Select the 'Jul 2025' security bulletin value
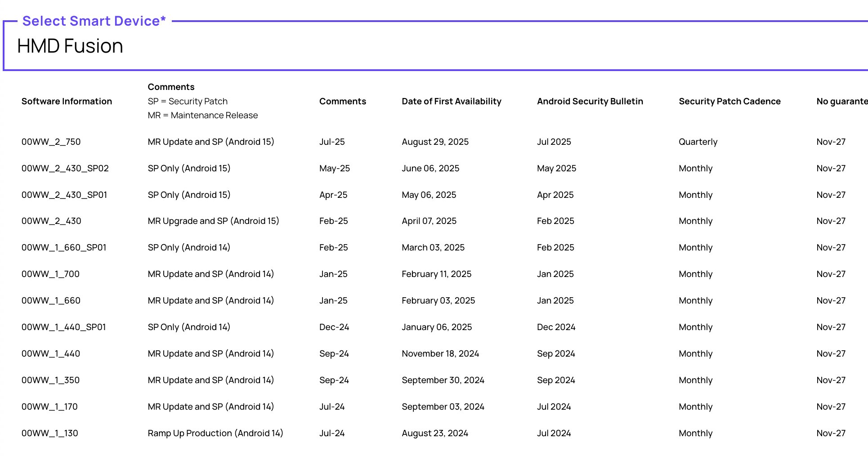 click(554, 142)
